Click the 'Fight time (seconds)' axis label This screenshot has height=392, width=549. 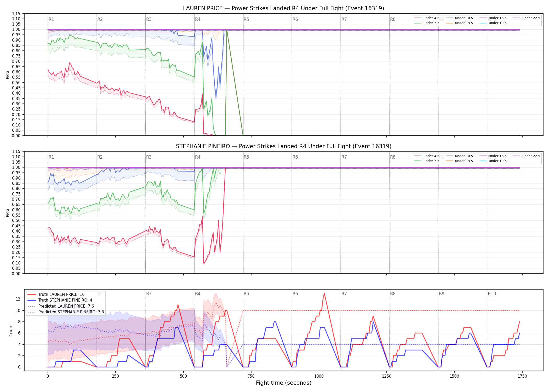pos(284,383)
